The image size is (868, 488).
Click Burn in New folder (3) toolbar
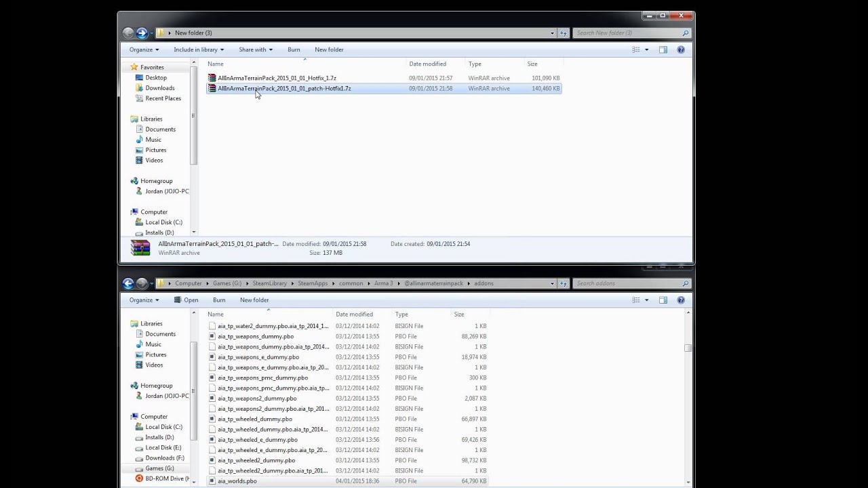click(294, 49)
